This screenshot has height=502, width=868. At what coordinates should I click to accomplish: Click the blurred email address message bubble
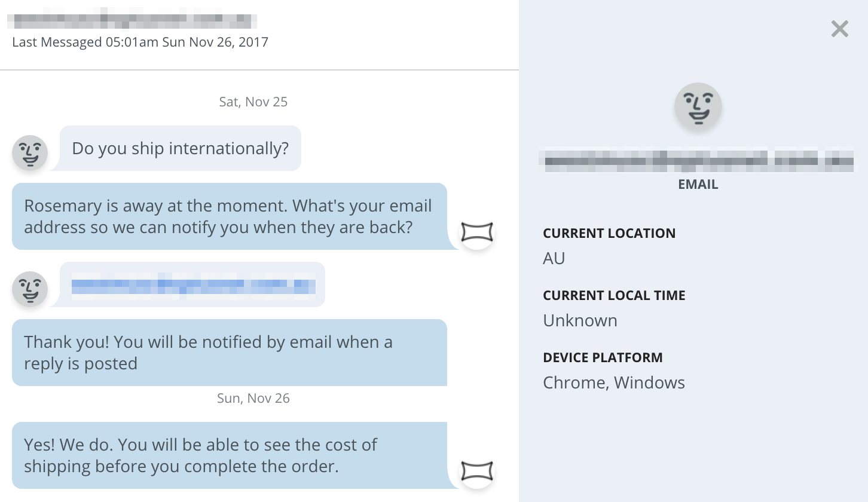pos(192,285)
